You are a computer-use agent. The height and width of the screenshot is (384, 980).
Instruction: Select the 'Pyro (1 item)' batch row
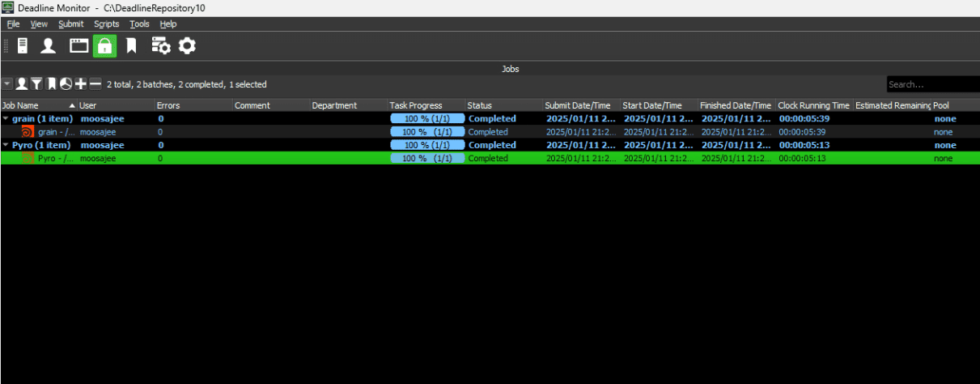[x=490, y=145]
